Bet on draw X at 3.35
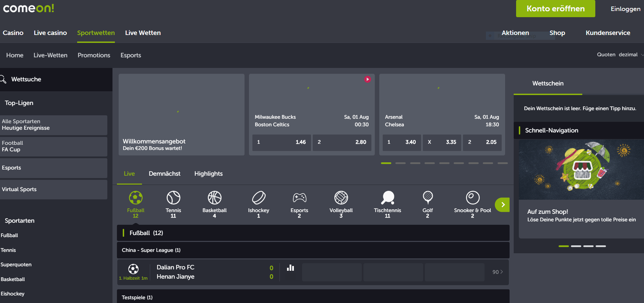The image size is (644, 303). 442,142
